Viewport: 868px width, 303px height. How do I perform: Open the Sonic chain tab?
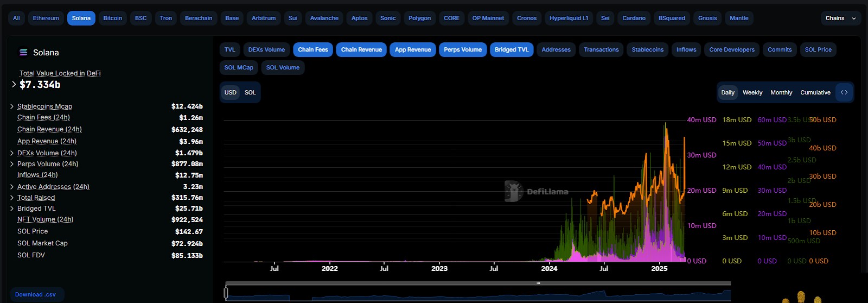388,18
